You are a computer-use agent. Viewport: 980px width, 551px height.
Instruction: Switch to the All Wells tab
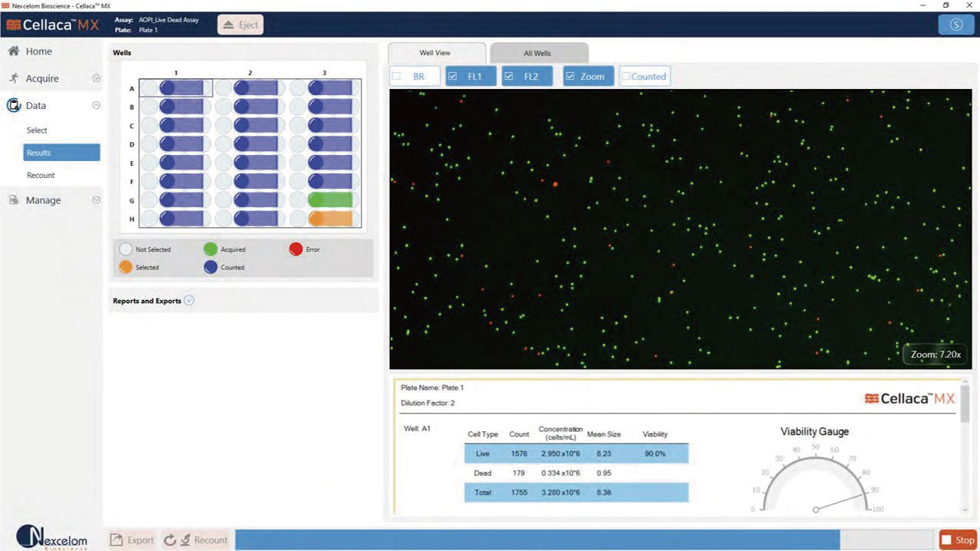point(537,53)
